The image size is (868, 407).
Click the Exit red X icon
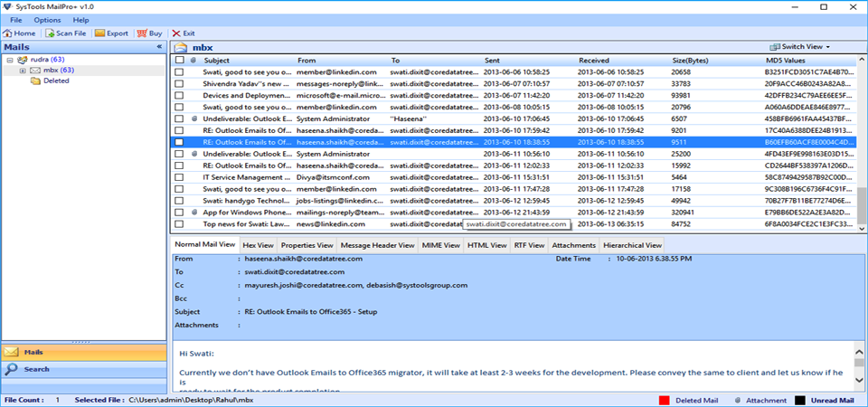point(176,33)
